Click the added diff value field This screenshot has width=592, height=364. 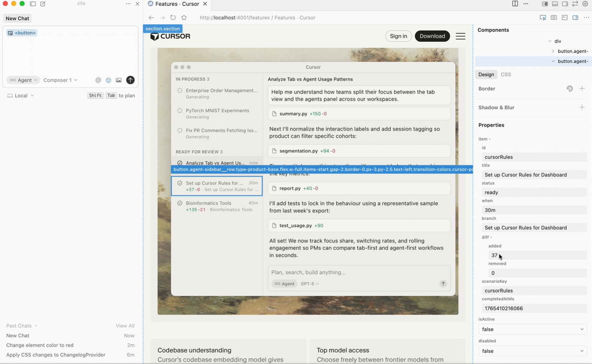[x=537, y=255]
